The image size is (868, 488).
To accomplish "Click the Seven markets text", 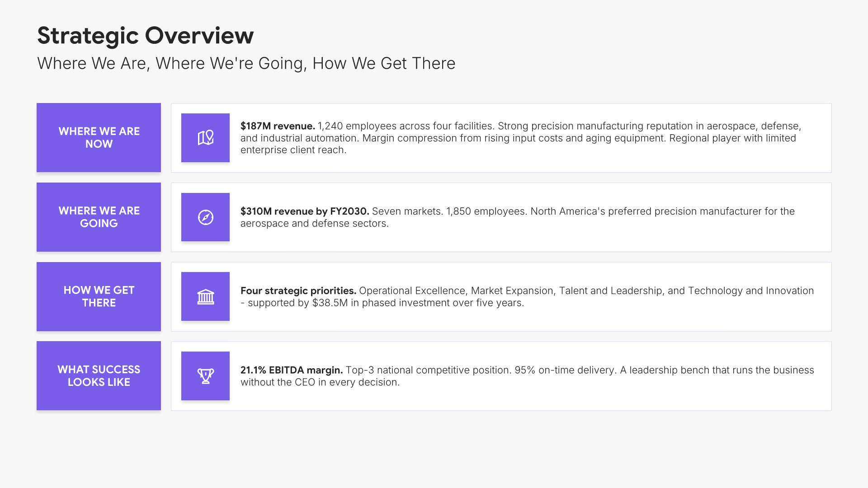I will click(407, 211).
